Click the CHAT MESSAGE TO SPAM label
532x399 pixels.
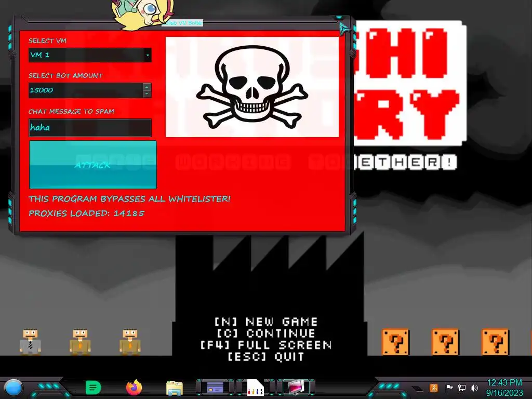point(71,111)
